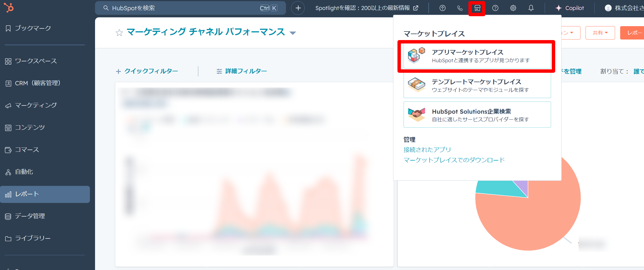This screenshot has height=270, width=644.
Task: Click the マーケティング チャネル パフォーマンス title
Action: [206, 32]
